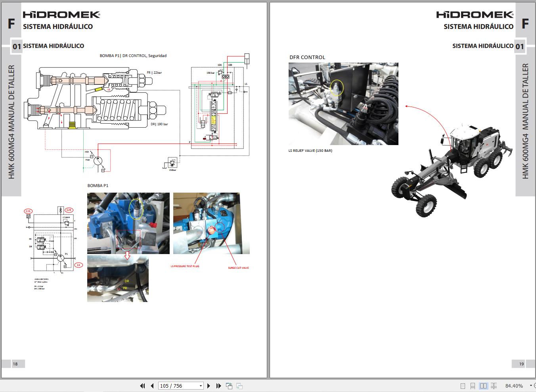
Task: Click the C4 connector label
Action: [78, 265]
